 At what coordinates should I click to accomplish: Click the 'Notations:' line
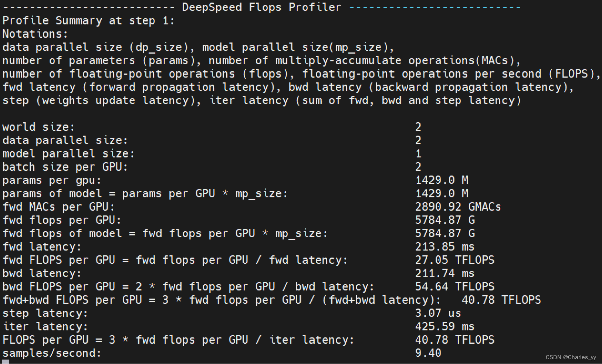pyautogui.click(x=35, y=34)
